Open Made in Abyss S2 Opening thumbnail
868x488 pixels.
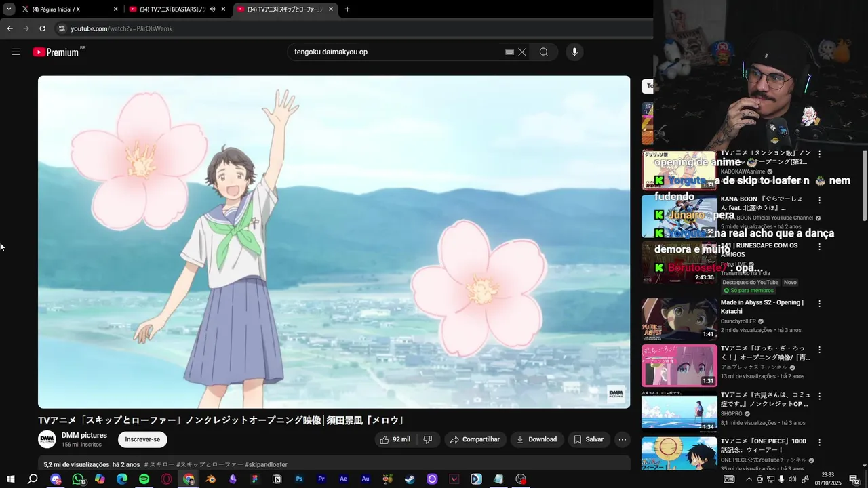click(679, 319)
